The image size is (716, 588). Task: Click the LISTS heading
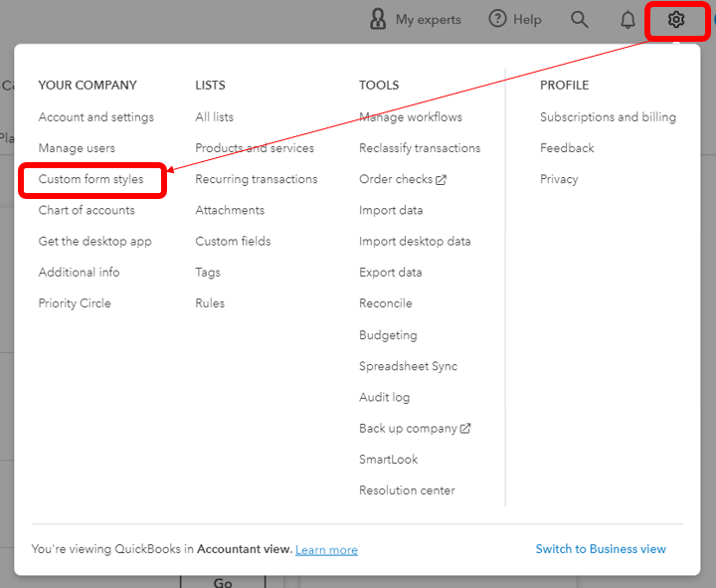tap(210, 86)
